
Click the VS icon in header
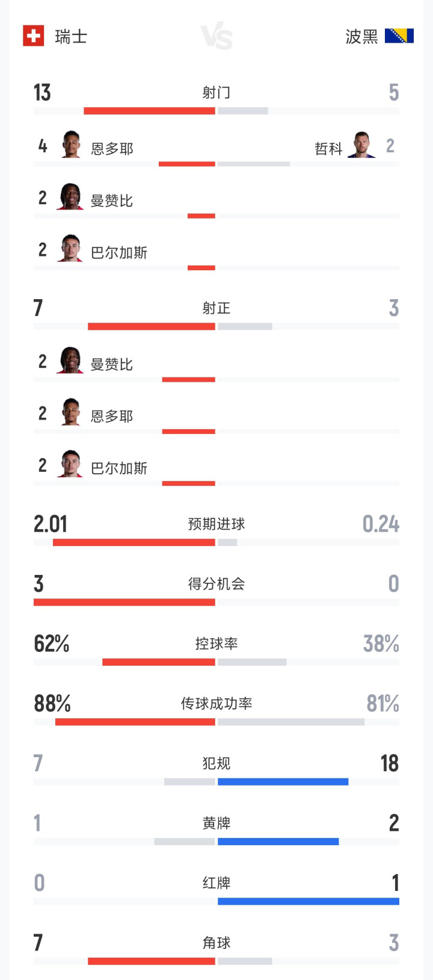tap(216, 37)
